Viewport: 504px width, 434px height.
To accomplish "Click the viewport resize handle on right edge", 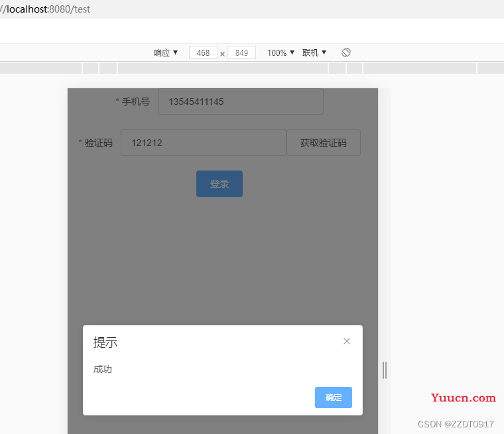I will pyautogui.click(x=385, y=370).
